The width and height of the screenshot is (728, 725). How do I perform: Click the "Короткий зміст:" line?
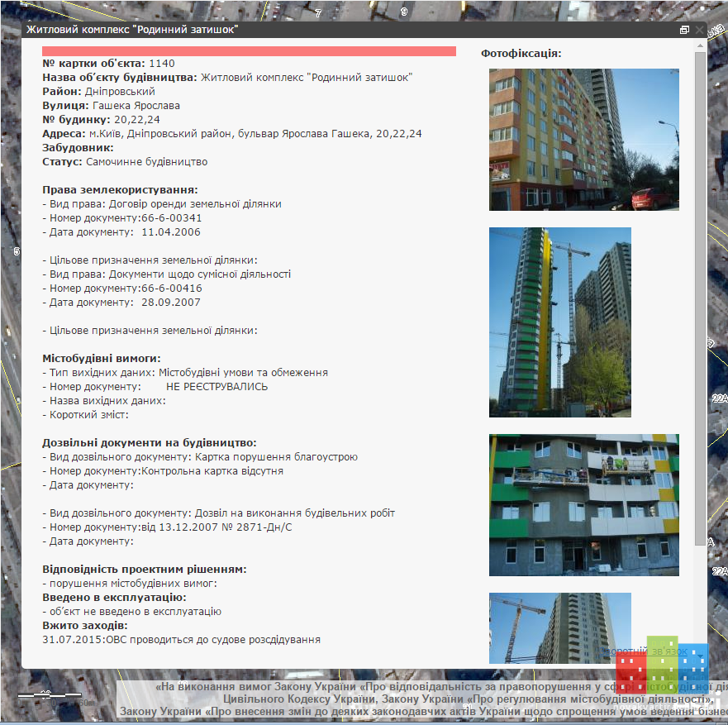(x=85, y=415)
